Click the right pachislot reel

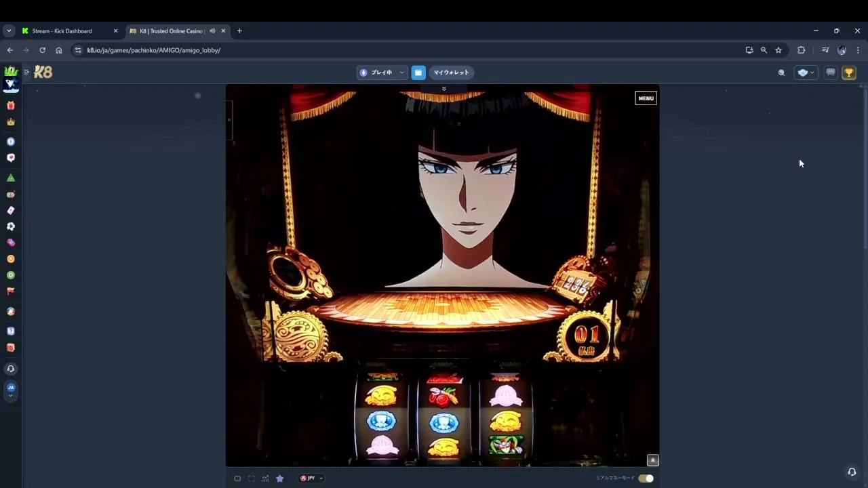tap(505, 417)
